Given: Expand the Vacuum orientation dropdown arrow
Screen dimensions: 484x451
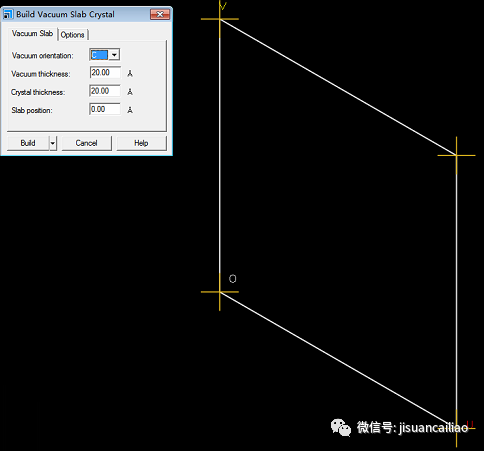Looking at the screenshot, I should click(x=114, y=55).
